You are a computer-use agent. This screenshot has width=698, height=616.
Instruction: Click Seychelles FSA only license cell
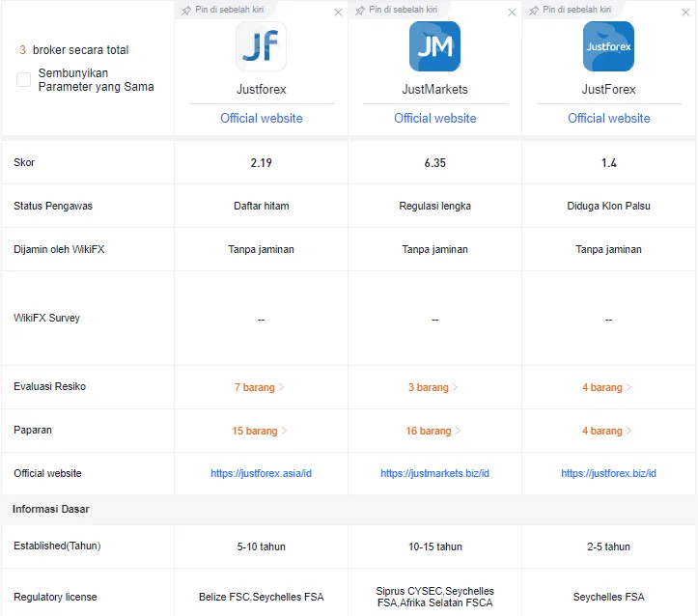point(608,597)
